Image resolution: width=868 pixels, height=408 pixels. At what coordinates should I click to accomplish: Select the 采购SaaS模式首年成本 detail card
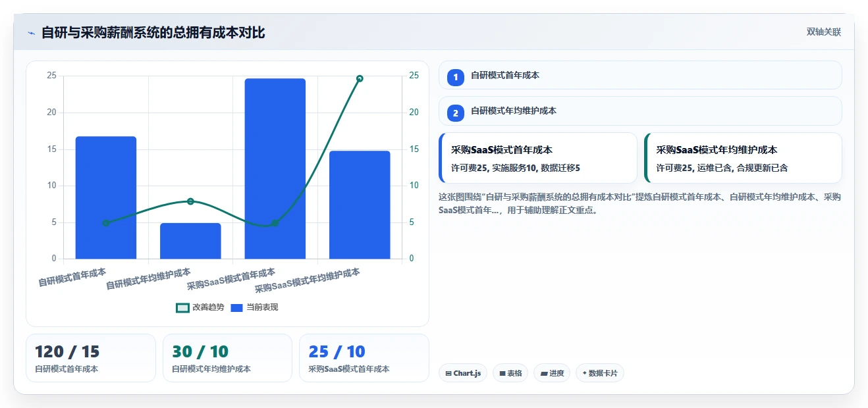coord(538,158)
